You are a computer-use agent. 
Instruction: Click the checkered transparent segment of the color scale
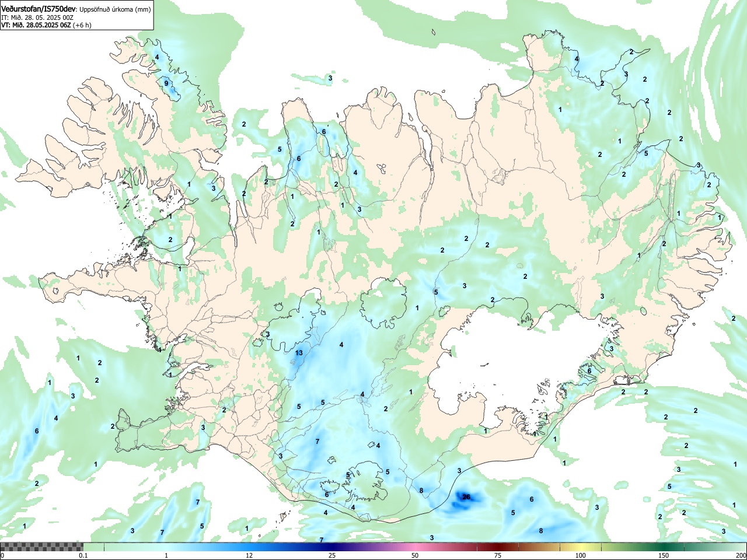click(x=41, y=547)
